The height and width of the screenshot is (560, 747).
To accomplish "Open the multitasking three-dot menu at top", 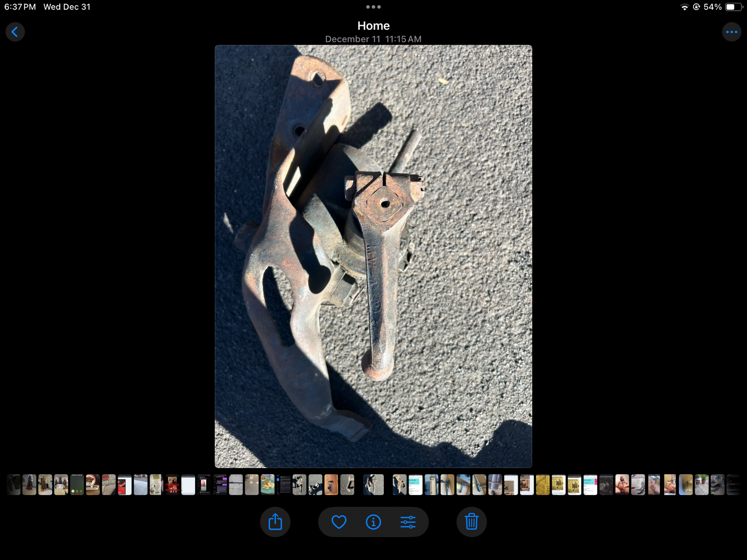I will pyautogui.click(x=373, y=7).
